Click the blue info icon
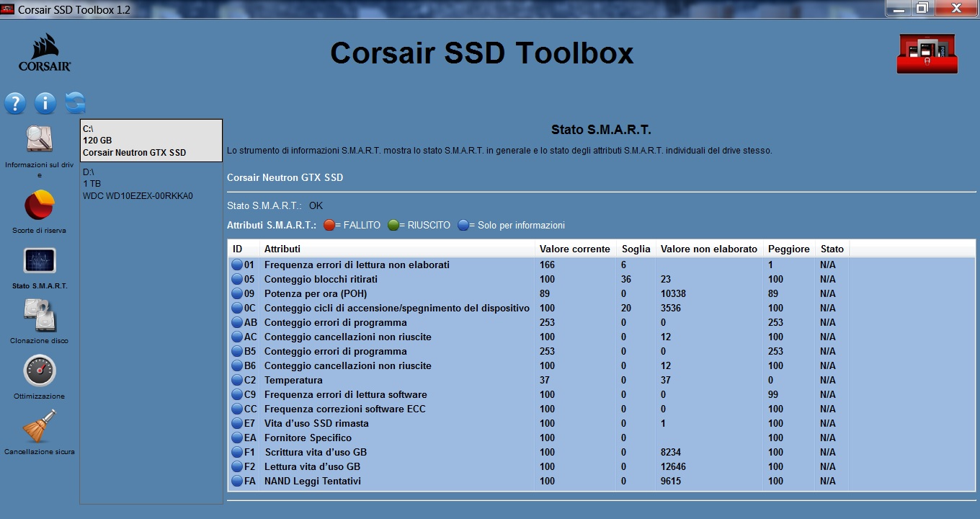Image resolution: width=980 pixels, height=519 pixels. (x=45, y=103)
